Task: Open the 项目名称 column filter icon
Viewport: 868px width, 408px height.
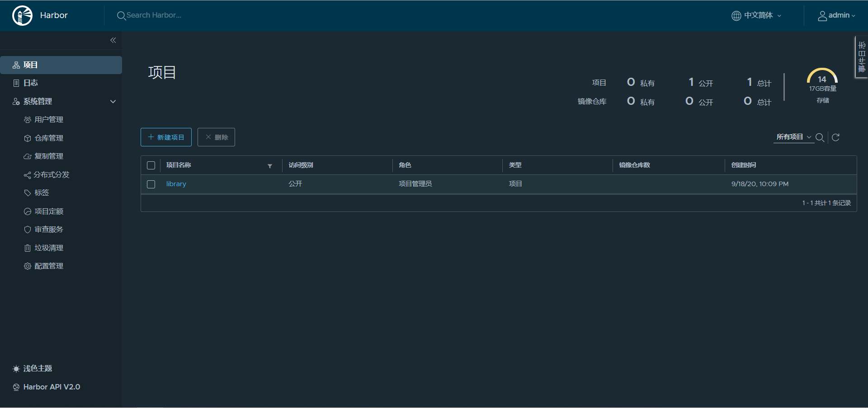Action: click(x=270, y=166)
